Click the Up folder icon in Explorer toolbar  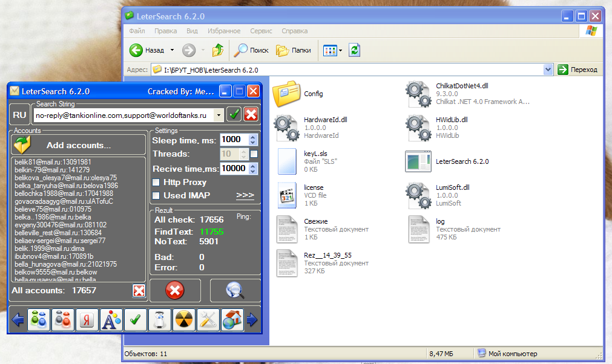coord(218,50)
